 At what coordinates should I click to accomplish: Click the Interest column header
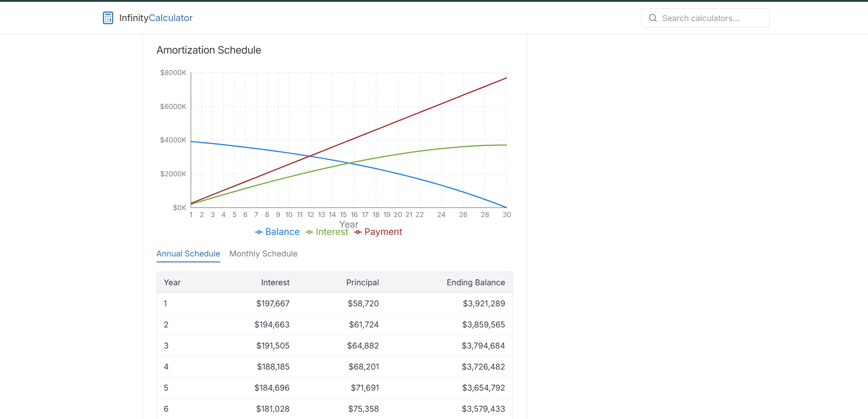pyautogui.click(x=275, y=283)
